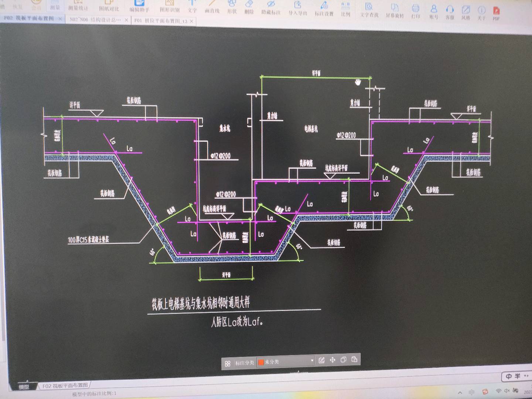Click the note 人防区La改为Laf
Viewport: 532px width, 399px height.
tap(237, 322)
